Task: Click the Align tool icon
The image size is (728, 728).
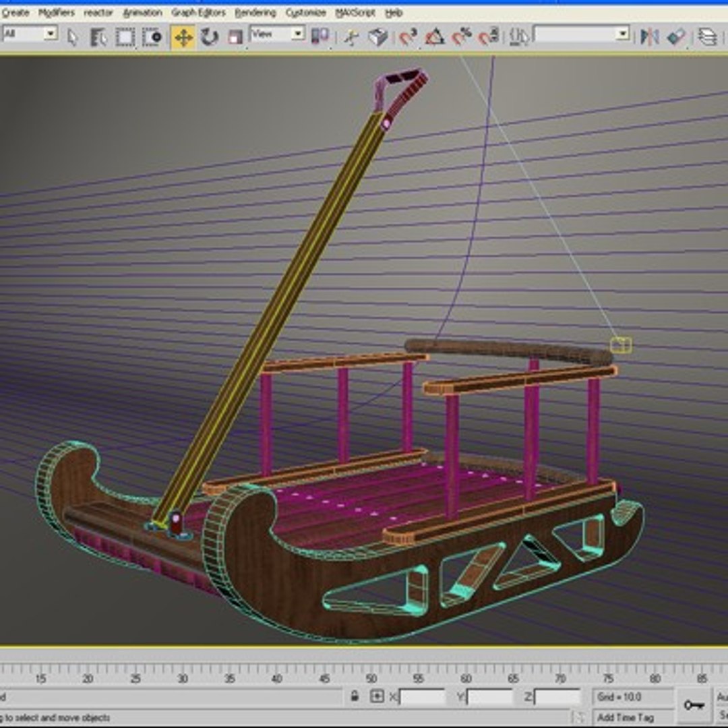Action: click(677, 36)
